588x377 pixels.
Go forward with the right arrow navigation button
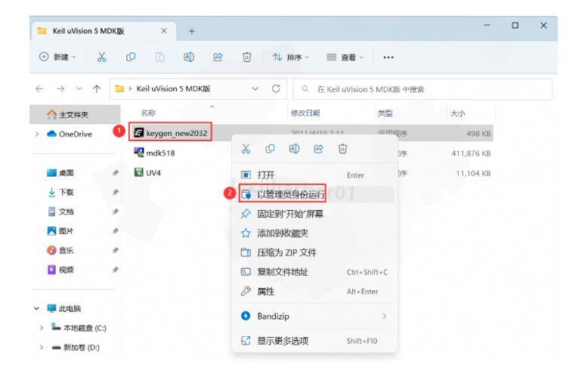[x=60, y=89]
